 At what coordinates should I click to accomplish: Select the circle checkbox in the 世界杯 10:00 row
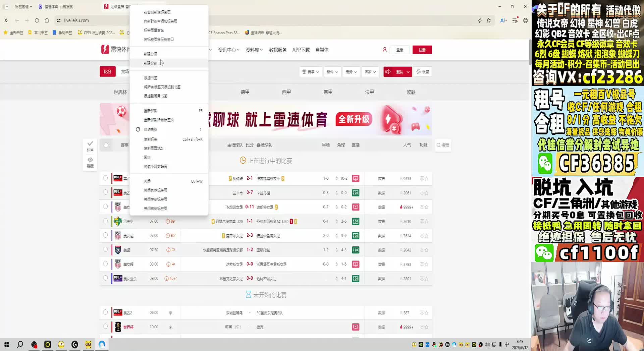point(106,327)
